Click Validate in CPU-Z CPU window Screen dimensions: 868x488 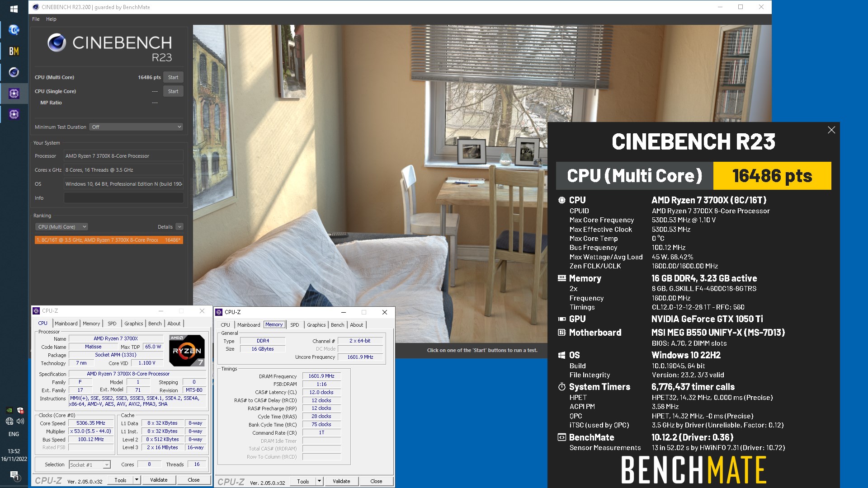coord(159,480)
